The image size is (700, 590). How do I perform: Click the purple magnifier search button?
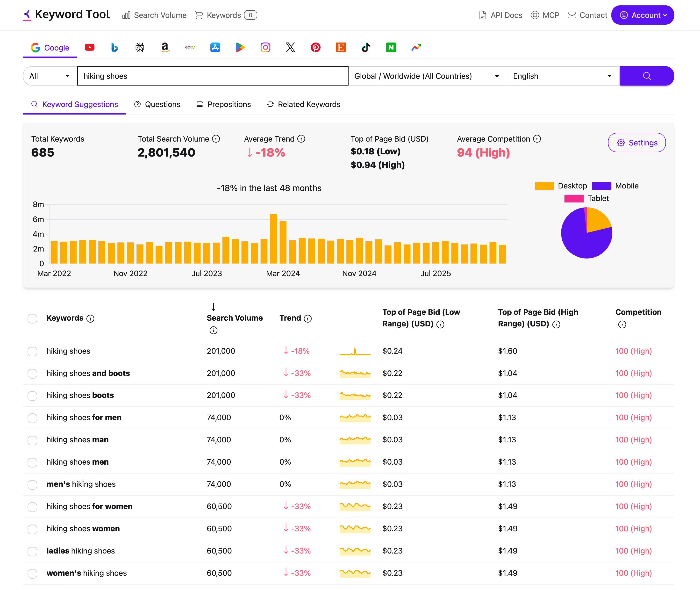tap(646, 76)
